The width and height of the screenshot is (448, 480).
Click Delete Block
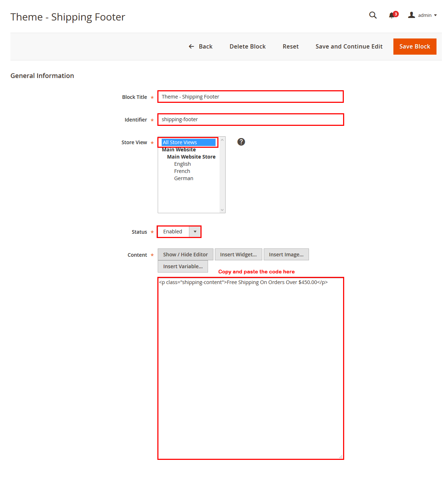tap(248, 46)
